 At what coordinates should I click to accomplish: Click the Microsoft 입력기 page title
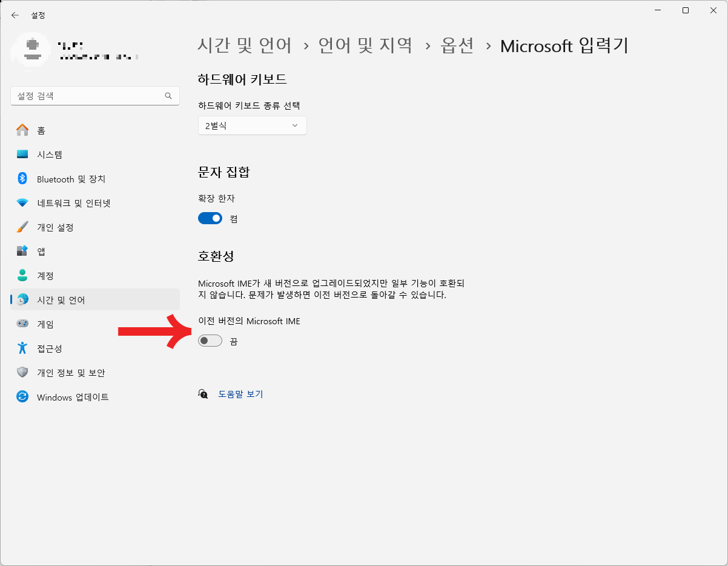point(564,45)
